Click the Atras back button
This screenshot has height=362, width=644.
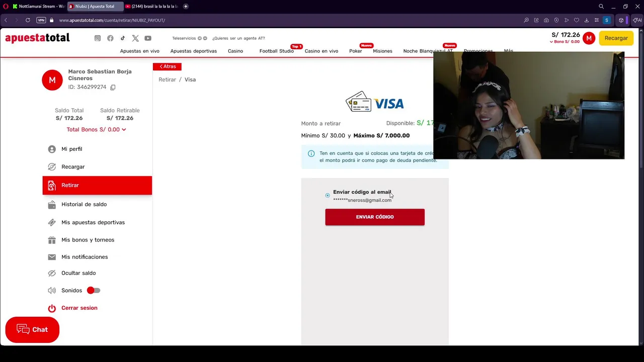point(167,66)
